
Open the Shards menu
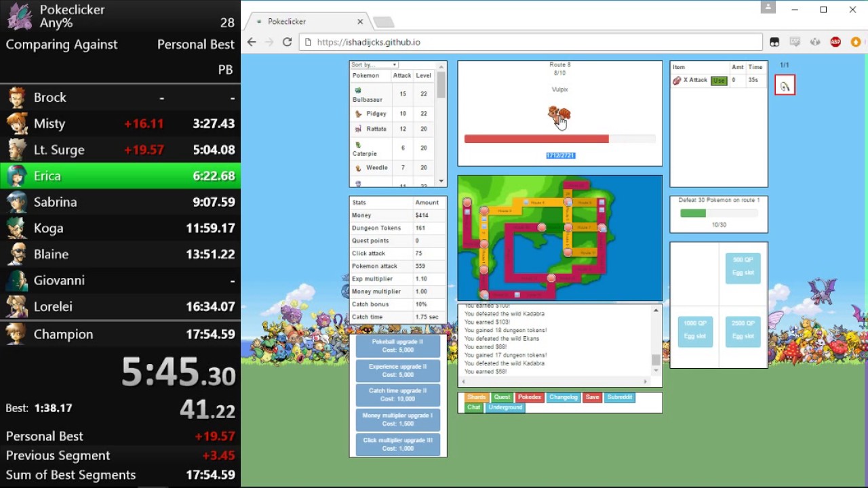click(x=477, y=397)
